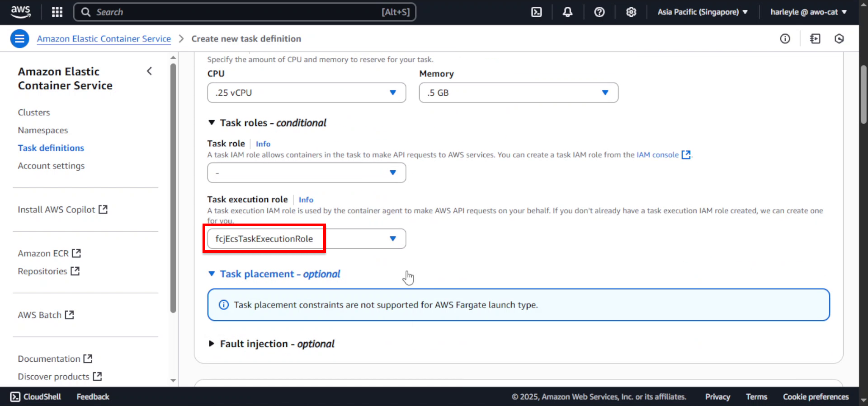This screenshot has height=406, width=868.
Task: Click sidebar scroll down arrow
Action: pos(173,380)
